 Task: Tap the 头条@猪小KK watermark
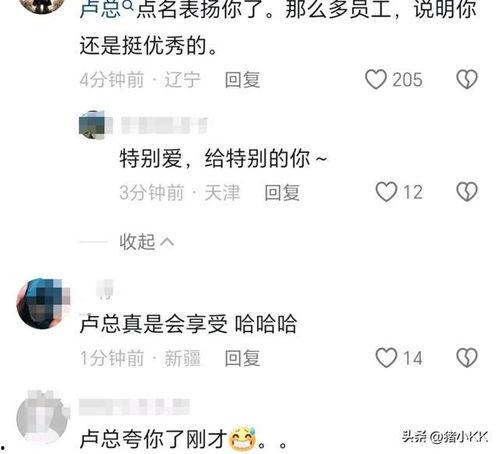pos(445,436)
